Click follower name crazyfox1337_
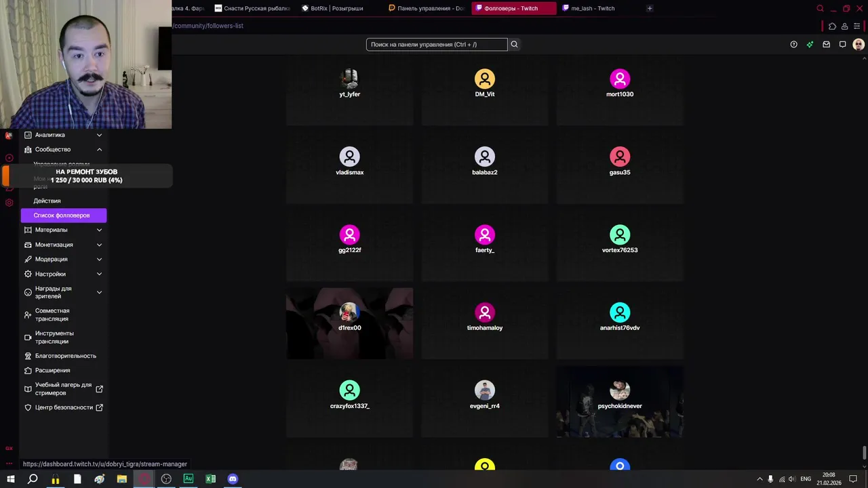The image size is (868, 488). click(x=349, y=406)
